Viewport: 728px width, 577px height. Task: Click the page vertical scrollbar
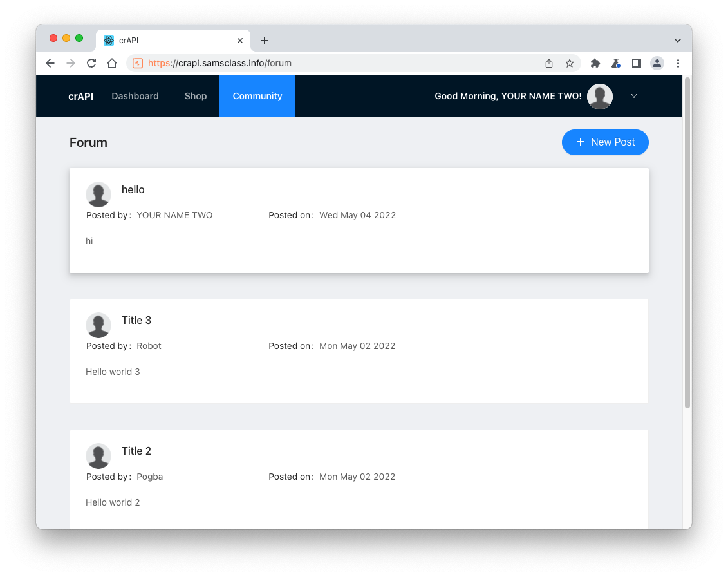[687, 242]
